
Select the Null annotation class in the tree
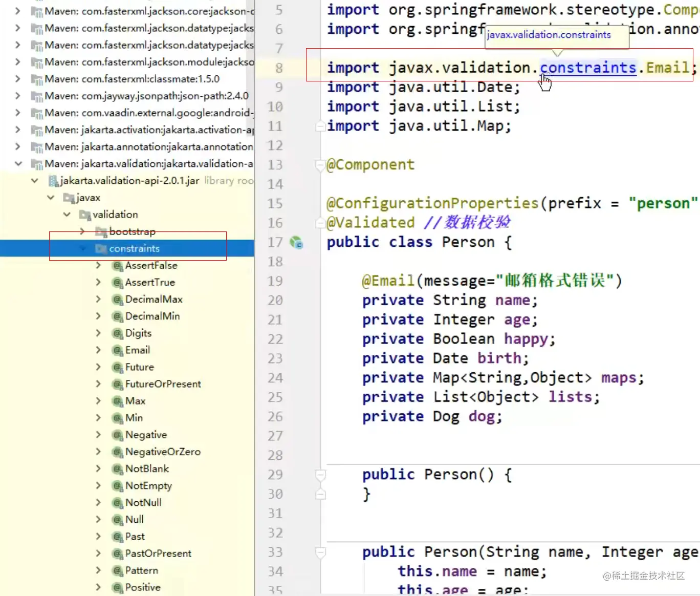tap(134, 520)
